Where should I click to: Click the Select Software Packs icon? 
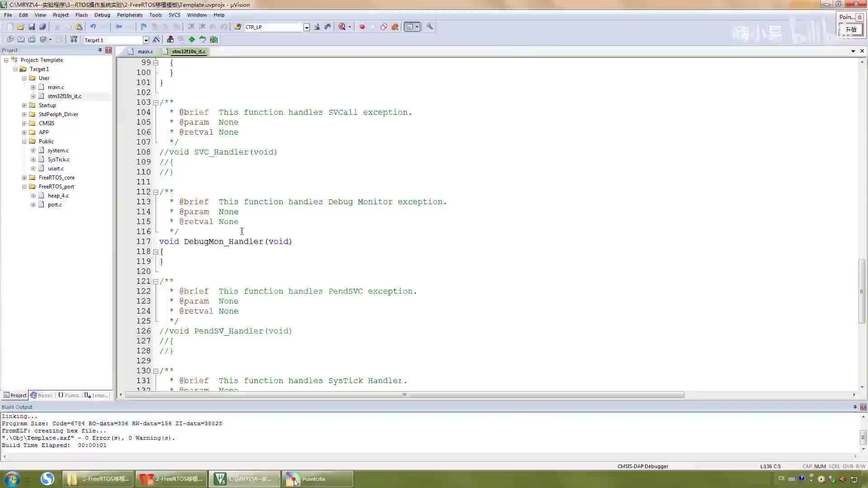pyautogui.click(x=203, y=39)
